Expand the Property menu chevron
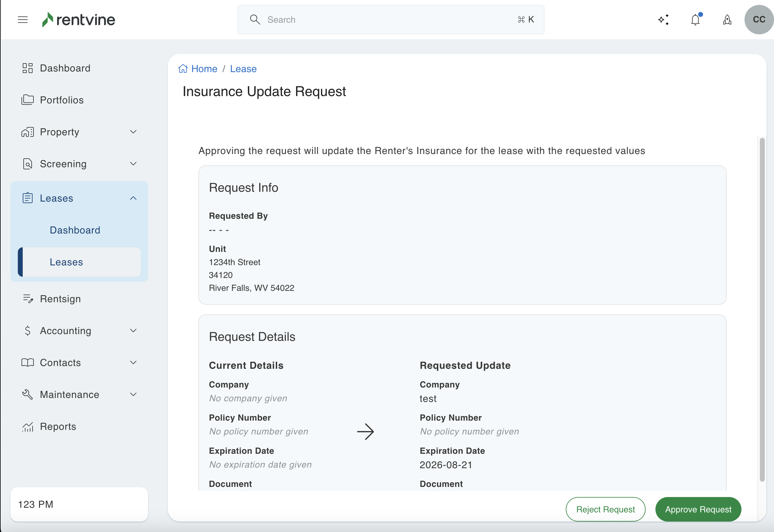Viewport: 774px width, 532px height. [x=133, y=132]
